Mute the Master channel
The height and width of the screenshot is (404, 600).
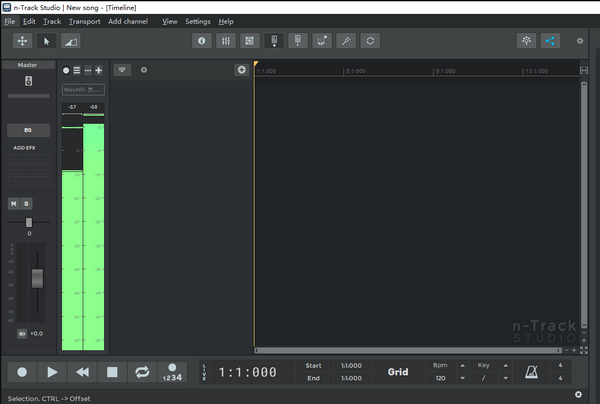(14, 203)
